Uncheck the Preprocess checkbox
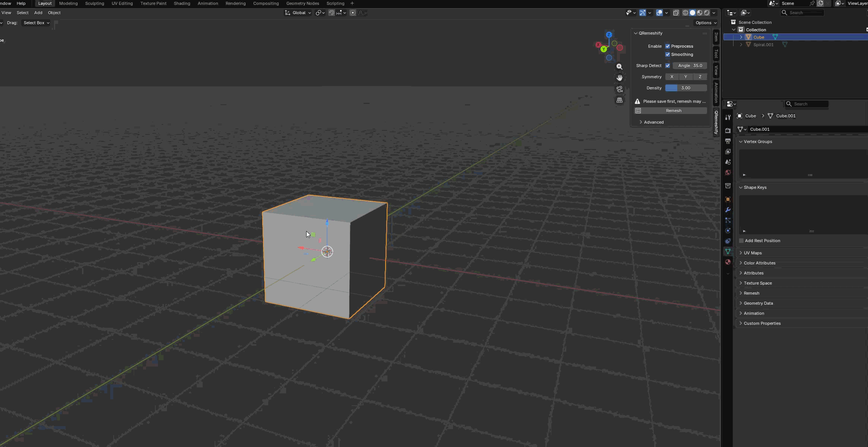868x447 pixels. click(x=668, y=46)
